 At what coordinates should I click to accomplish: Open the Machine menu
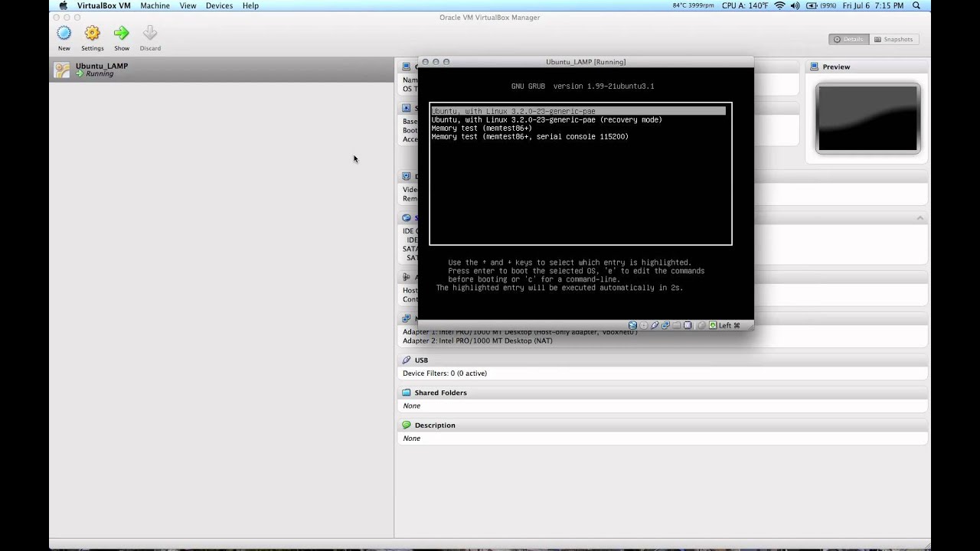click(155, 5)
